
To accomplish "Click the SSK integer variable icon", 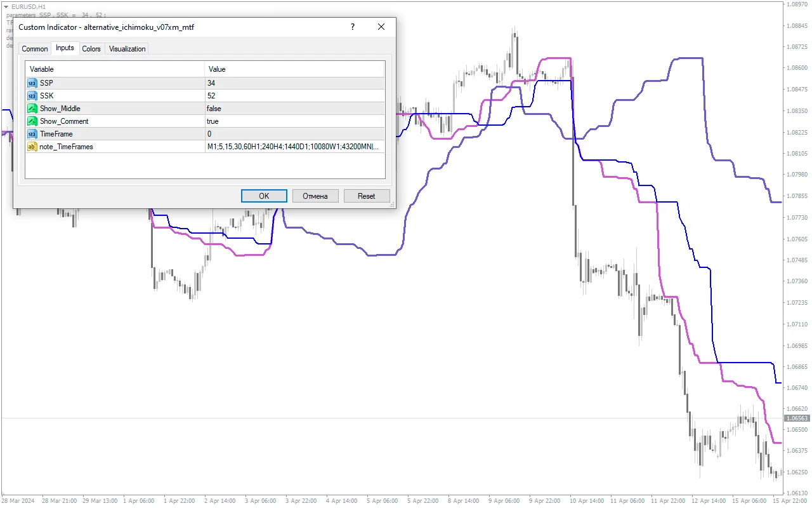I will point(32,96).
